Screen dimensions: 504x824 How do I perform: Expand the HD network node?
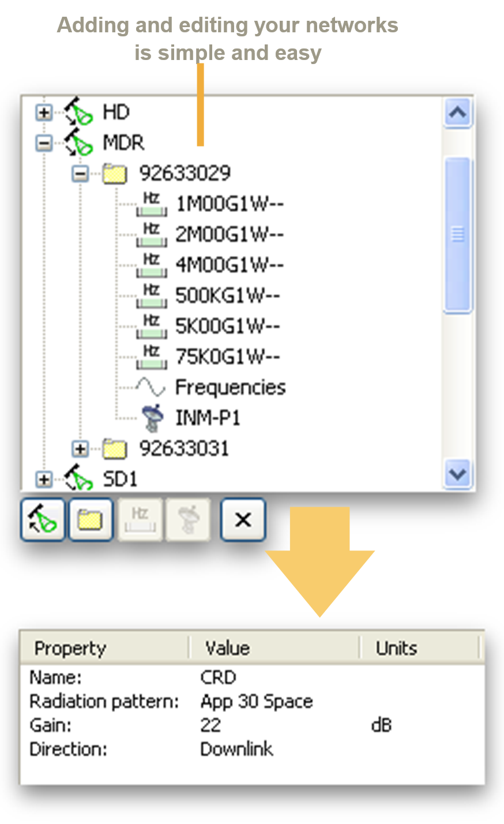tap(44, 112)
